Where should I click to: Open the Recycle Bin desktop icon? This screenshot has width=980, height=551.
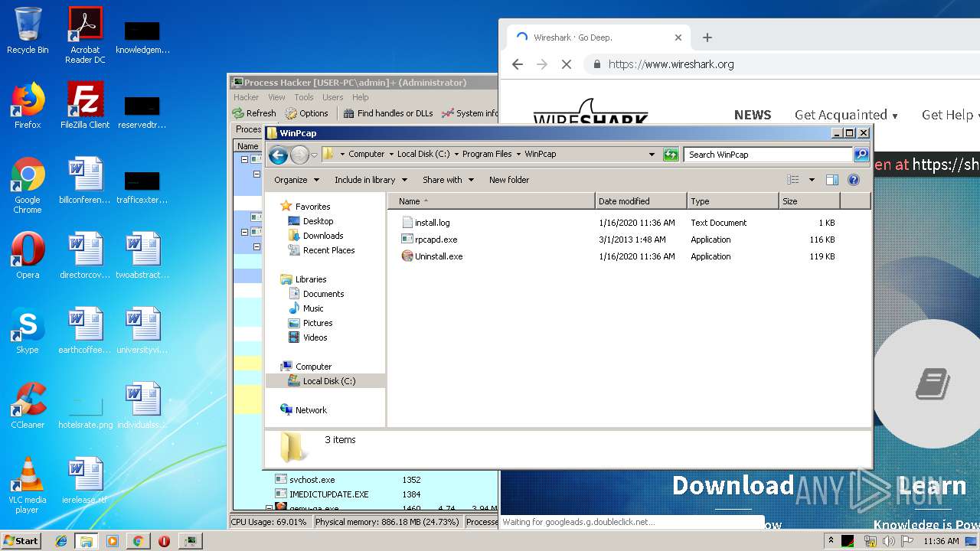28,31
